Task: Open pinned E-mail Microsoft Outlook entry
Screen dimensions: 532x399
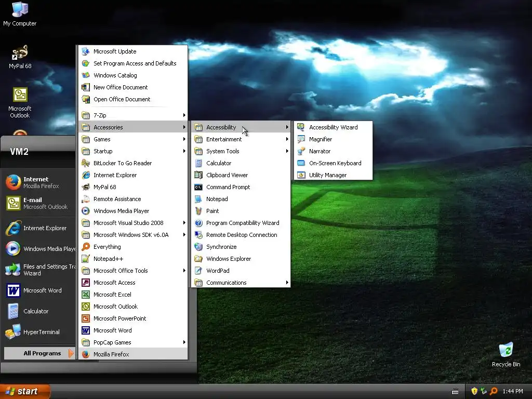Action: 39,203
